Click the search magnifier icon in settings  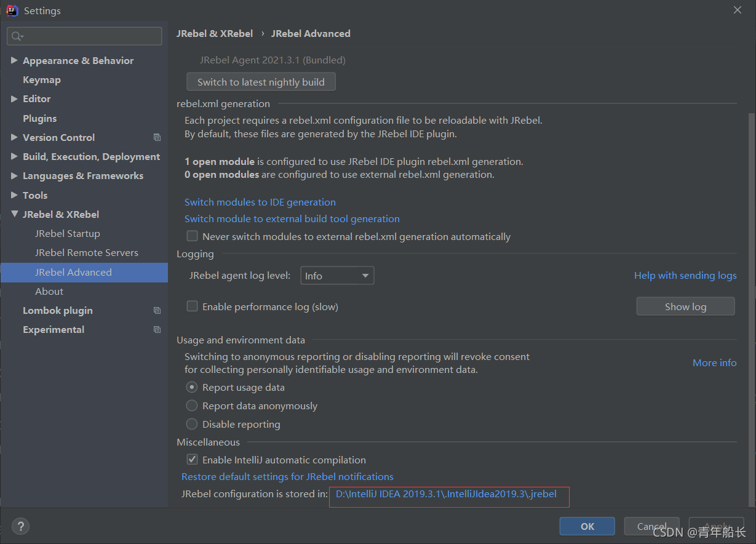pyautogui.click(x=17, y=36)
